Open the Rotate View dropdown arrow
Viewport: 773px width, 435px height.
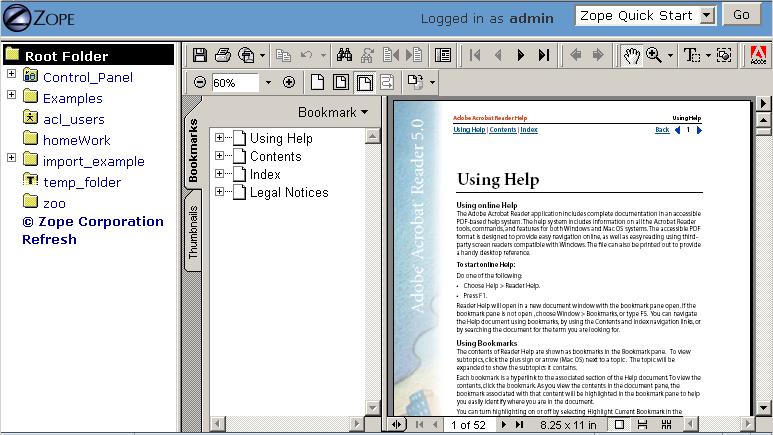[x=432, y=82]
